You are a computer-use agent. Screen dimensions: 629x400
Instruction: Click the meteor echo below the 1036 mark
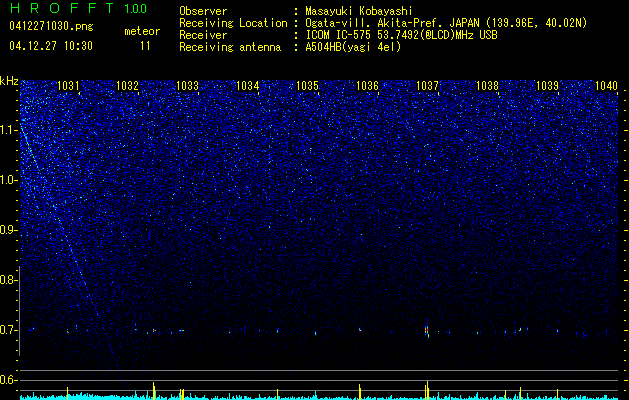pyautogui.click(x=360, y=330)
